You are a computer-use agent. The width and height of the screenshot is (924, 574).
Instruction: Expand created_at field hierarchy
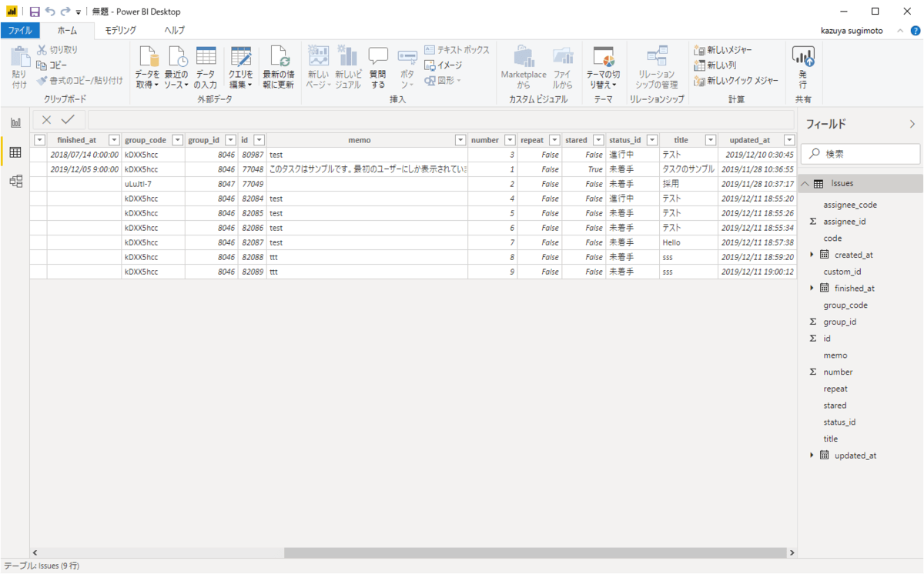pos(812,255)
